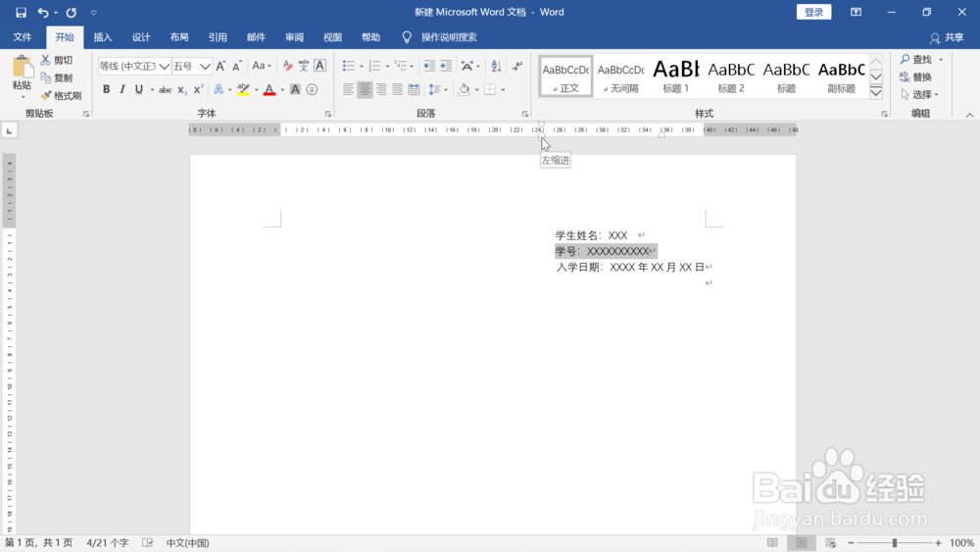Increase font size with the large A button

coord(220,66)
